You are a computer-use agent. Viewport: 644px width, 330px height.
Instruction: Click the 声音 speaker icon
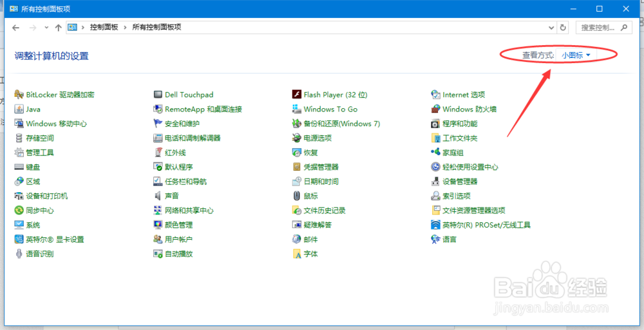(158, 196)
